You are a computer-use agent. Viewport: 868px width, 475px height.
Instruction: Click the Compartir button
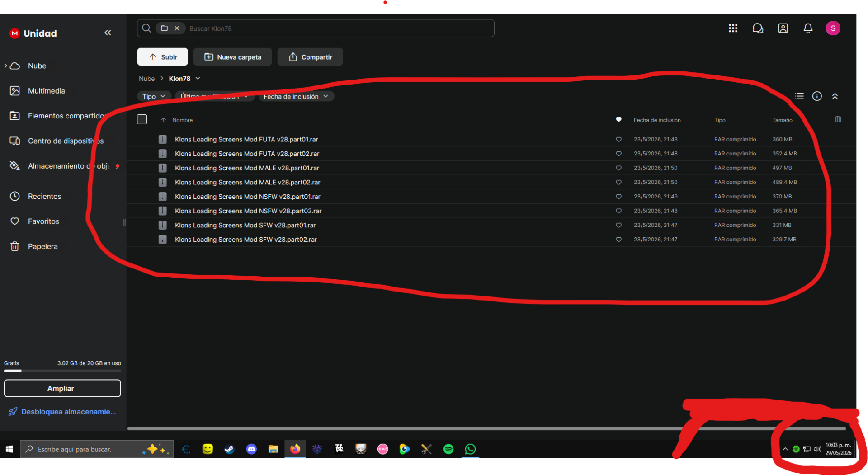tap(310, 57)
